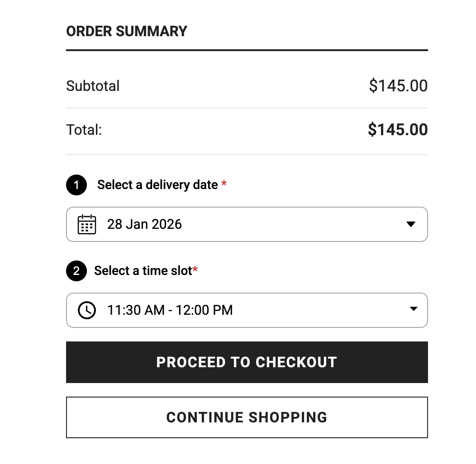Click the $145.00 subtotal amount
The height and width of the screenshot is (464, 476).
point(398,86)
